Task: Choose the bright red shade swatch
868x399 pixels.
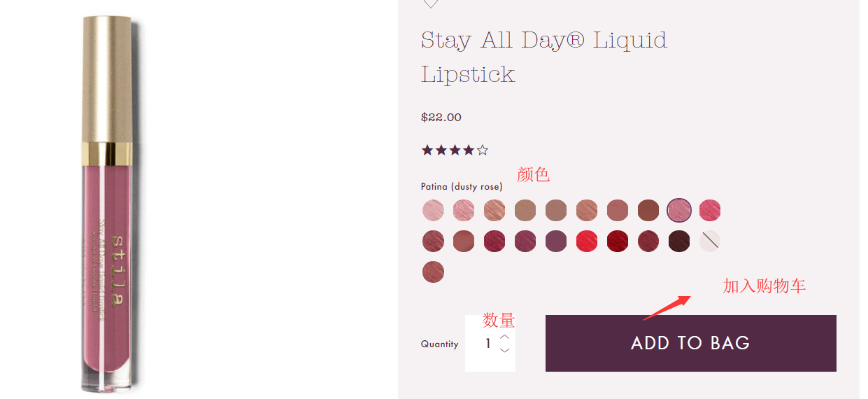Action: (587, 241)
